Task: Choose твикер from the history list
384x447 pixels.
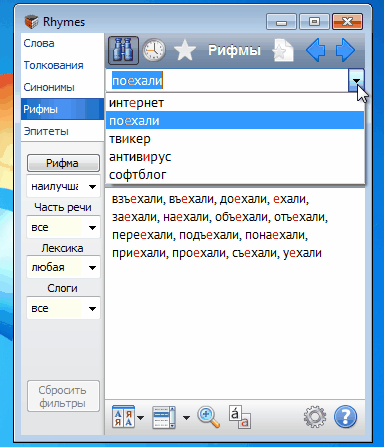Action: [x=235, y=139]
